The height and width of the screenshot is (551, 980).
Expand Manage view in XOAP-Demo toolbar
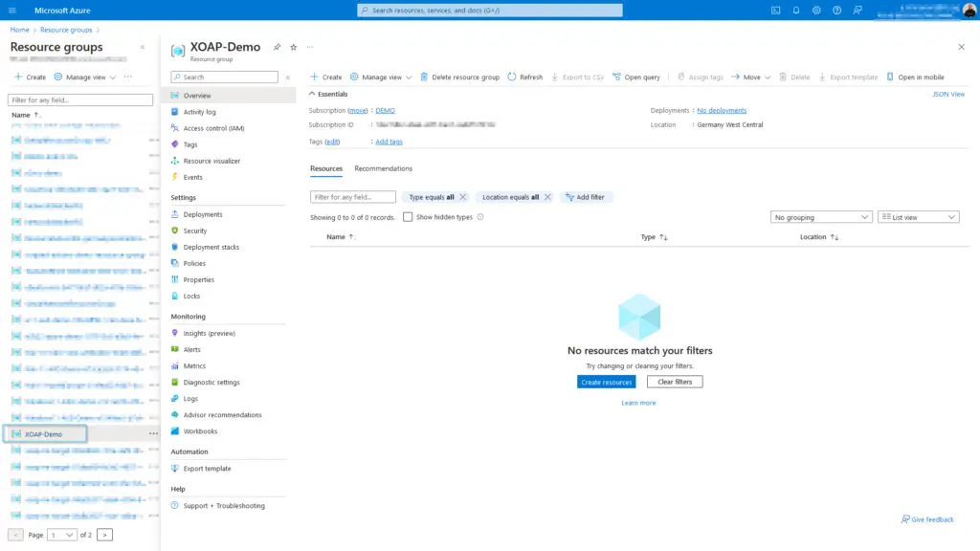point(381,77)
